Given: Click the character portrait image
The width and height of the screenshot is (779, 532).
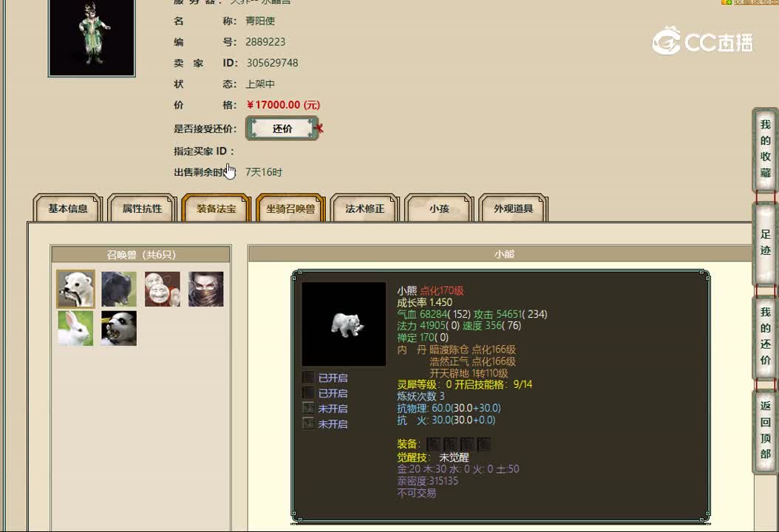Looking at the screenshot, I should pos(92,37).
